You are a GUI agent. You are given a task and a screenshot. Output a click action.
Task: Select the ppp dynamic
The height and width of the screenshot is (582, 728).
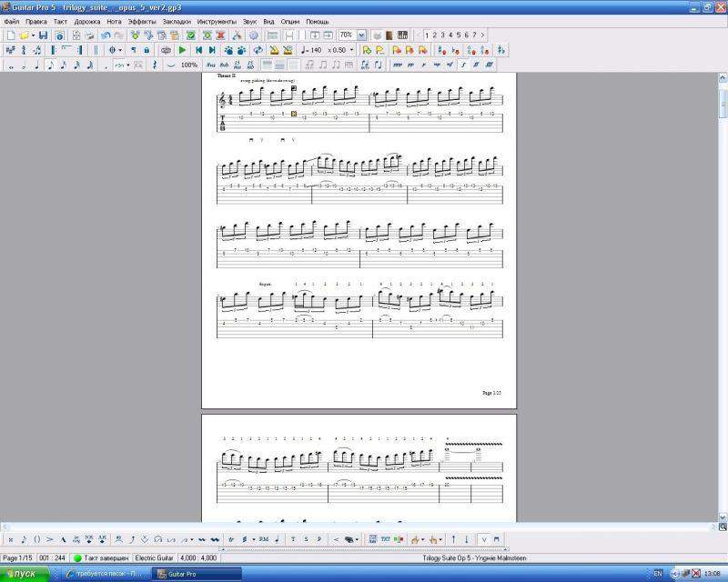pyautogui.click(x=397, y=65)
